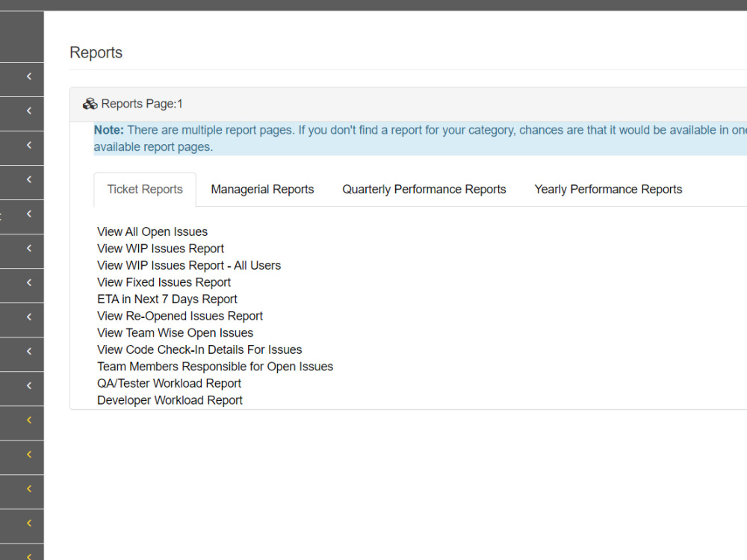
Task: Open View Re-Opened Issues Report
Action: click(180, 316)
